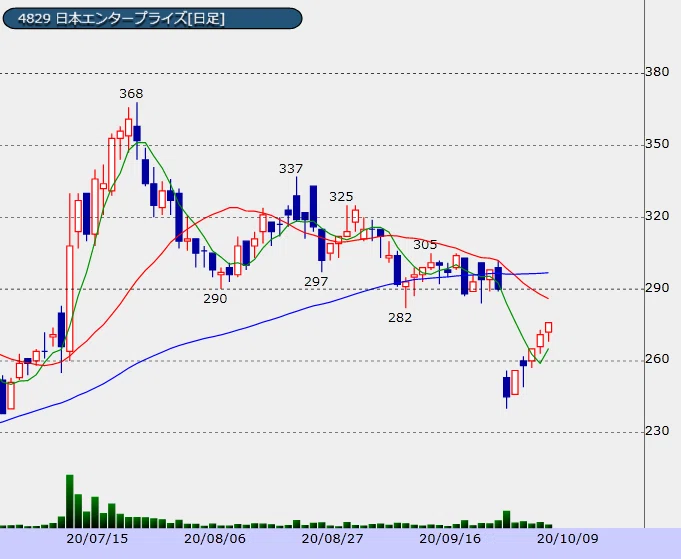Click the 320 y-axis price label
This screenshot has height=559, width=681.
click(657, 216)
